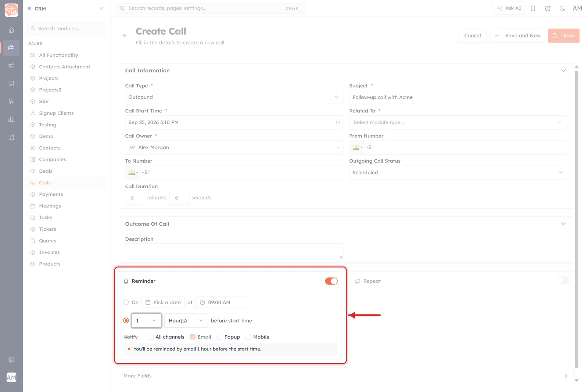588x392 pixels.
Task: Click the Cancel button
Action: 472,36
